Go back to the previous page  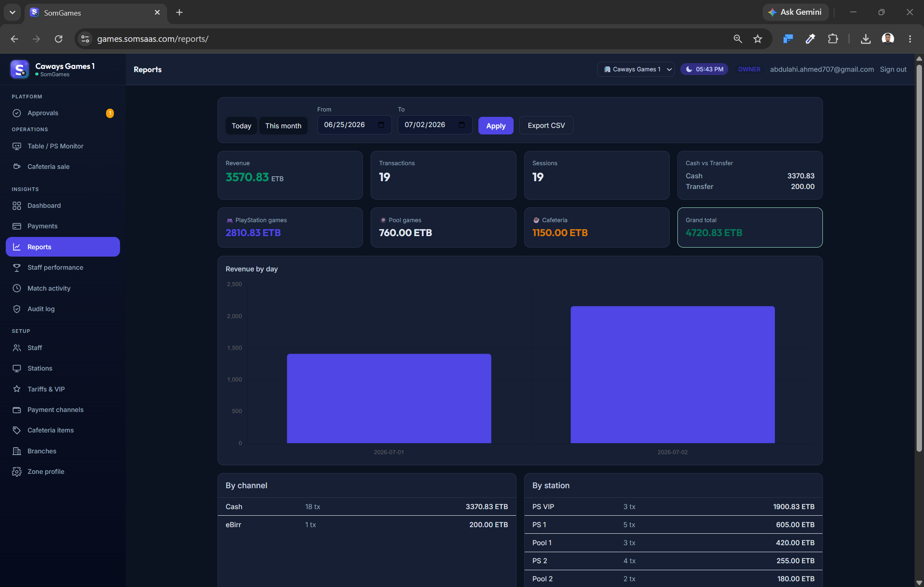pyautogui.click(x=14, y=39)
